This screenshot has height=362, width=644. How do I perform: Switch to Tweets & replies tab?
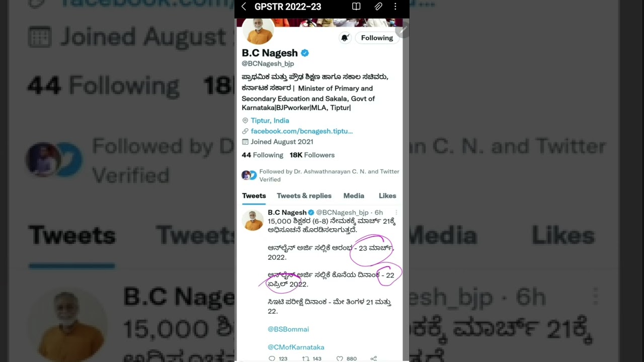[304, 196]
